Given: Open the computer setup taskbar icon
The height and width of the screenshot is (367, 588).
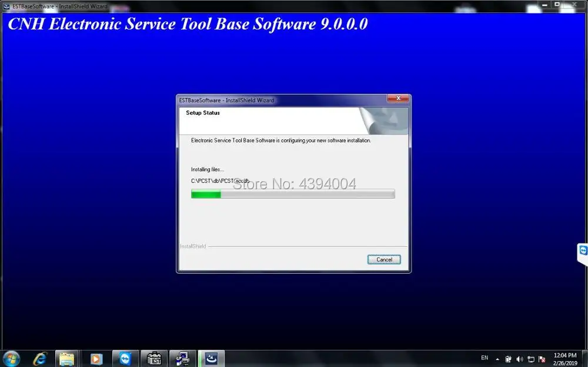Looking at the screenshot, I should (x=183, y=359).
